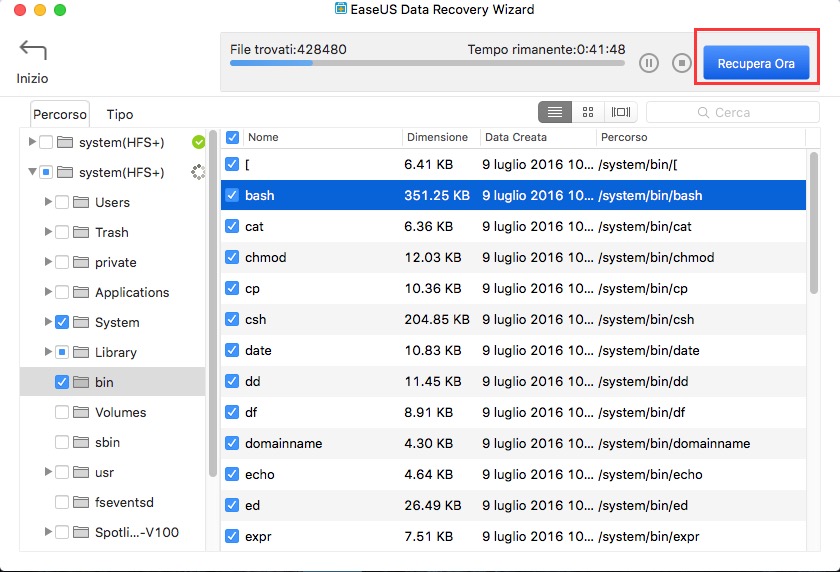
Task: Stop the scan with the stop icon
Action: click(x=681, y=63)
